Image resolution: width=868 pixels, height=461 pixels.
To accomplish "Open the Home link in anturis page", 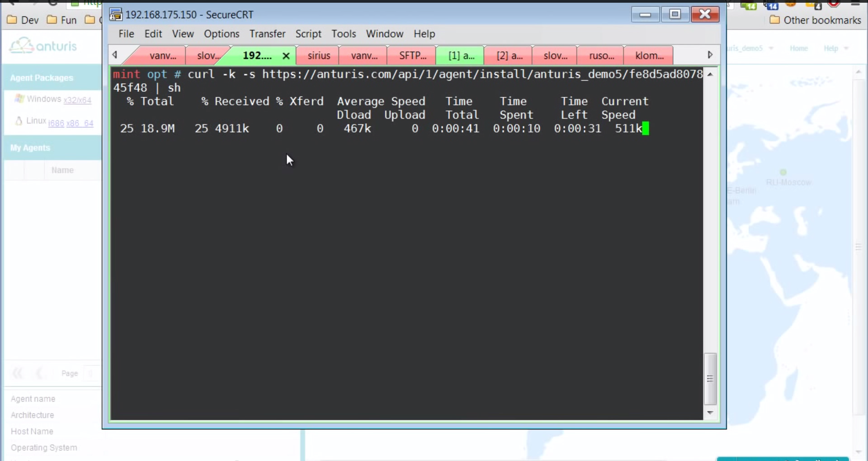I will [x=799, y=48].
